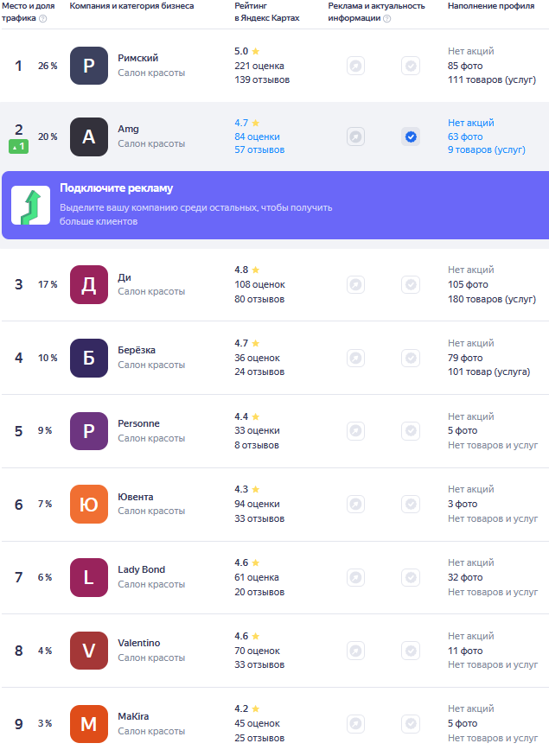Click the green arrow icon in ad banner
Image resolution: width=549 pixels, height=756 pixels.
(31, 206)
